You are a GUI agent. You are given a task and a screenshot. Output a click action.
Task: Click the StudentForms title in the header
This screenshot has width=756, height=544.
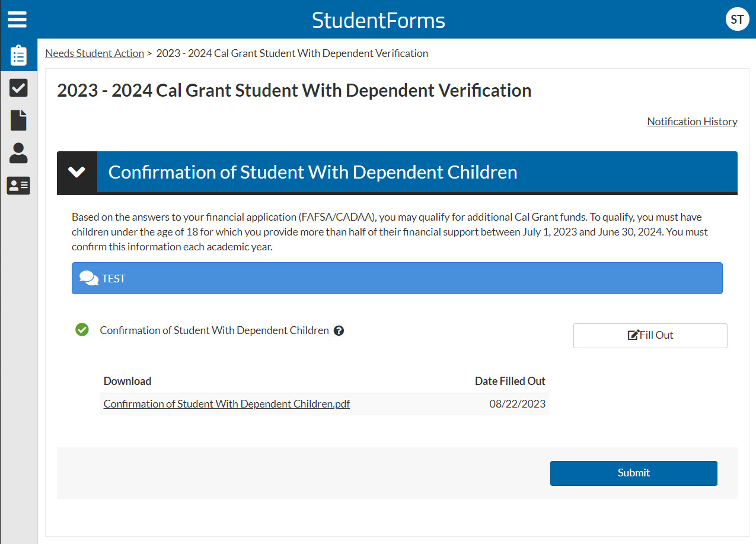[378, 20]
